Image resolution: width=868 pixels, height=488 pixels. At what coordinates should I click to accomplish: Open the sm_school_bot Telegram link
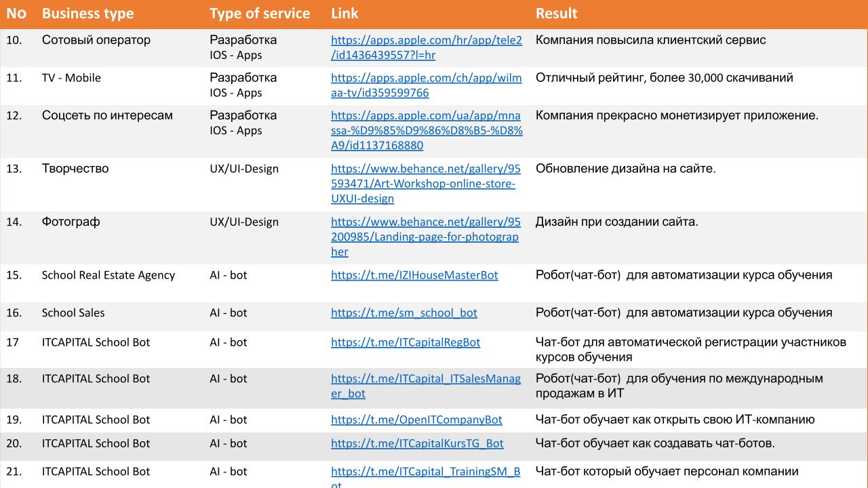point(404,313)
